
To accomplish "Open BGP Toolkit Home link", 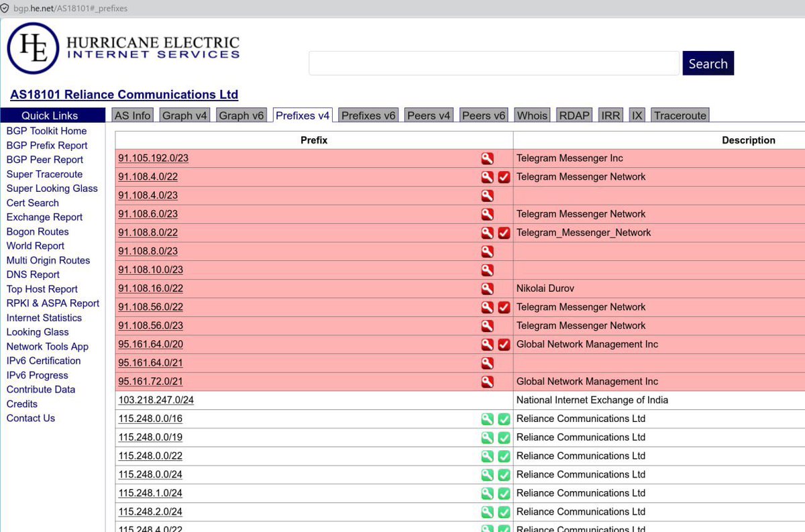I will (46, 131).
